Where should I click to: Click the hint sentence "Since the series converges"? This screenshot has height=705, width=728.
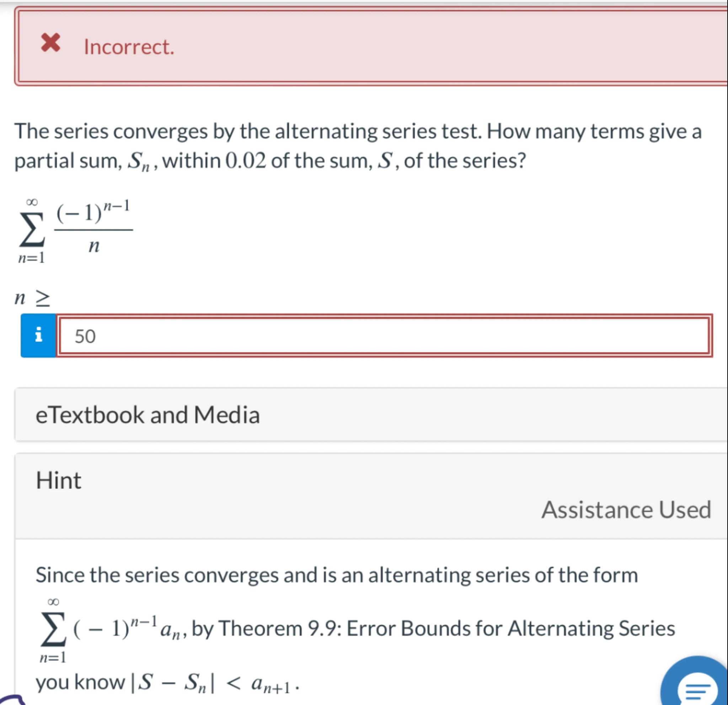[336, 575]
